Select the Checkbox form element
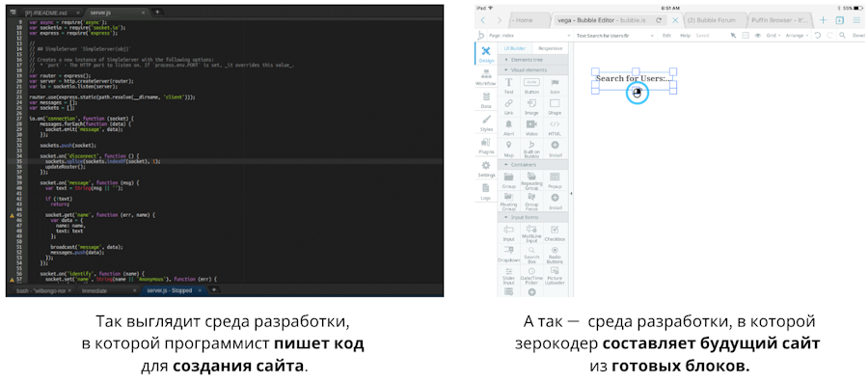The width and height of the screenshot is (868, 382). click(x=555, y=233)
